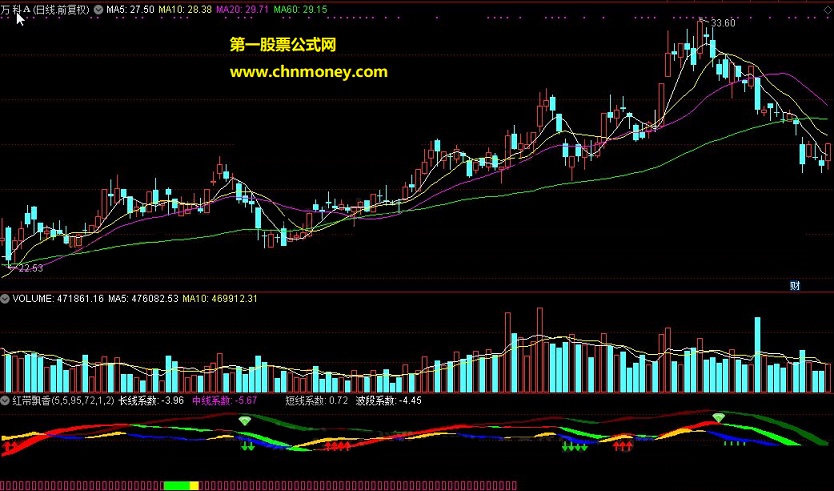Click the green segment in the bottom signal strip
Viewport: 834px width, 491px height.
[x=177, y=485]
